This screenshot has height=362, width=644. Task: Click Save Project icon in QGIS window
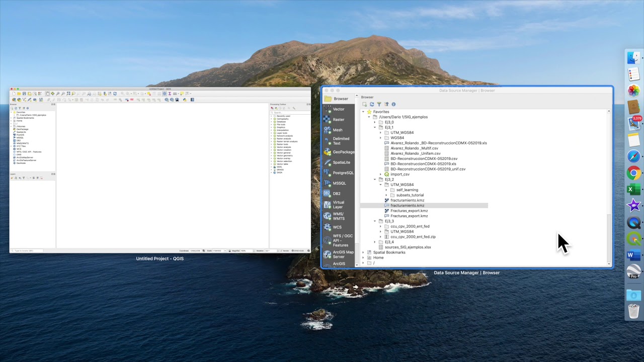click(24, 94)
